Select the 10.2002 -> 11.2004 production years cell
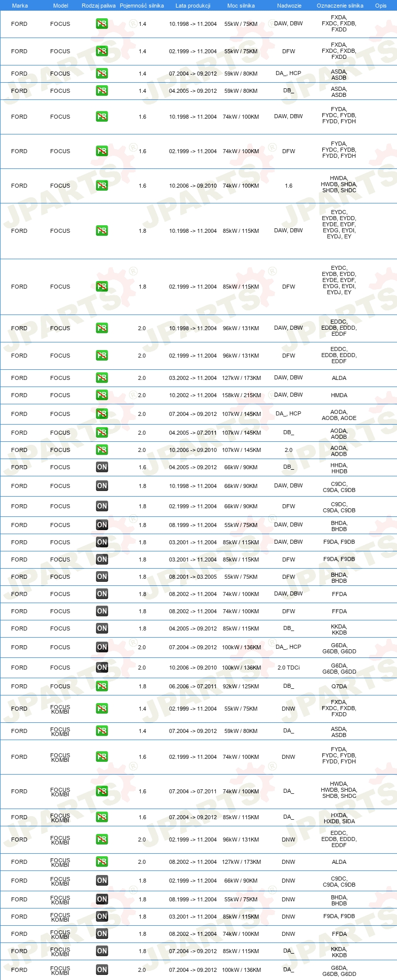Viewport: 397px width, 980px height. point(193,395)
